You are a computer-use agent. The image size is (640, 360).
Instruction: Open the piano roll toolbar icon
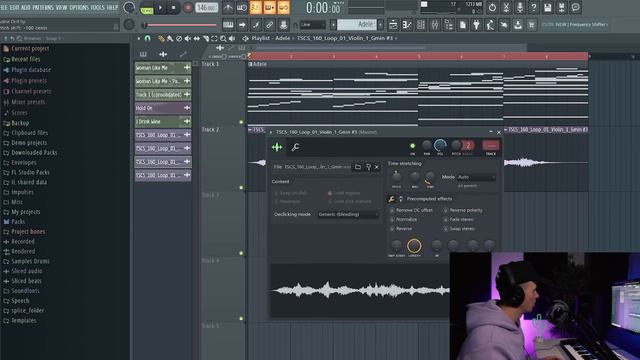point(407,25)
